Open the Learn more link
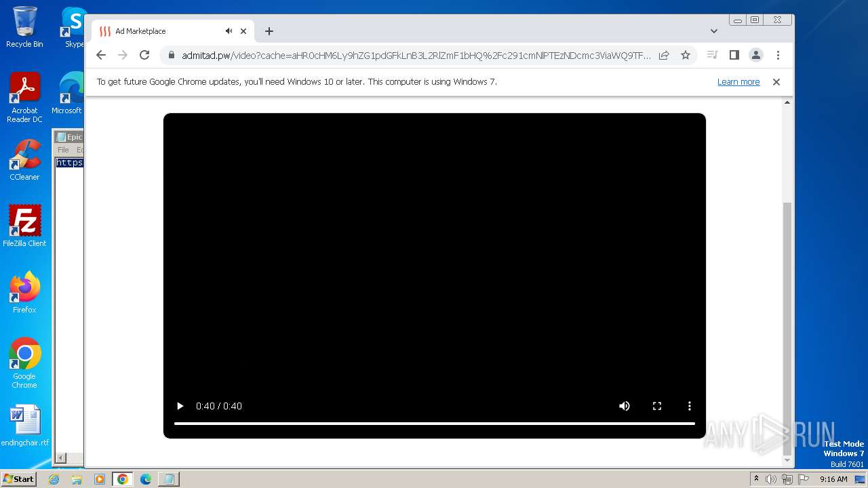Viewport: 868px width, 488px height. [738, 82]
